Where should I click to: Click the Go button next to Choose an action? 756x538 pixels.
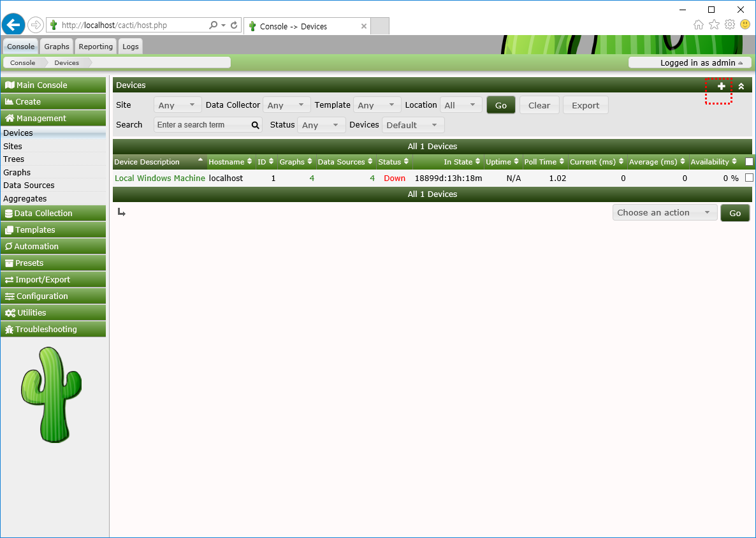pyautogui.click(x=735, y=213)
